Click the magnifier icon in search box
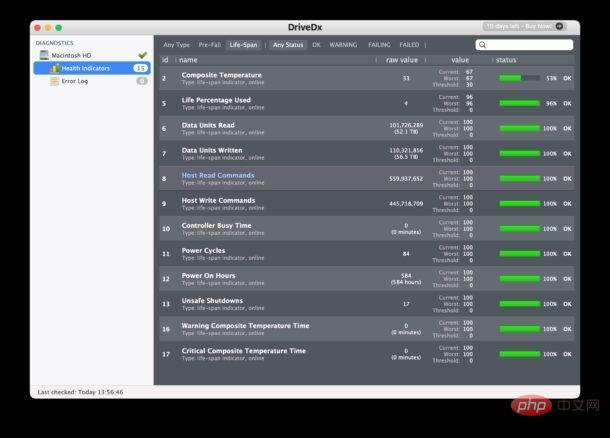 tap(482, 45)
